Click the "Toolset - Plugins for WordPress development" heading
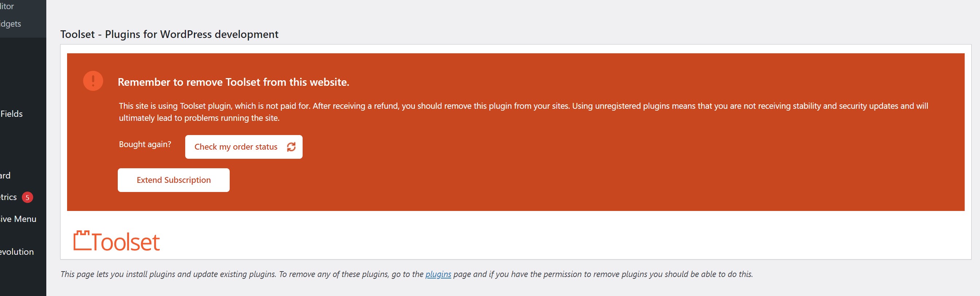 [169, 34]
